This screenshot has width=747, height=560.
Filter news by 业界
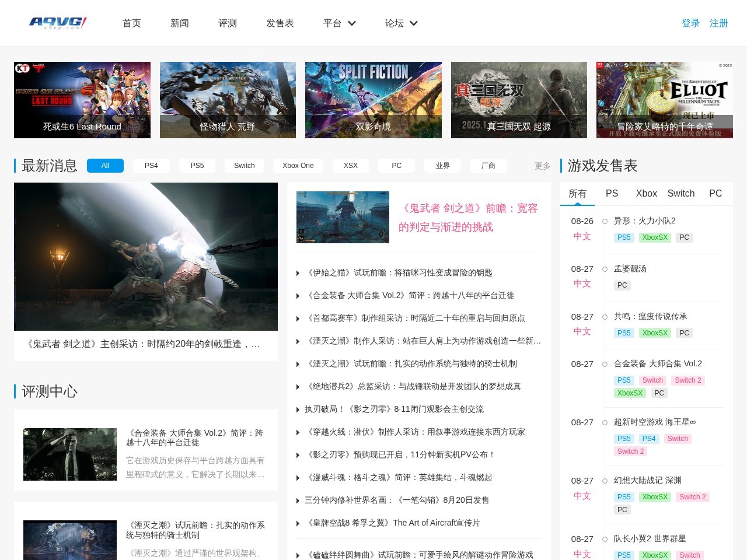click(x=443, y=166)
